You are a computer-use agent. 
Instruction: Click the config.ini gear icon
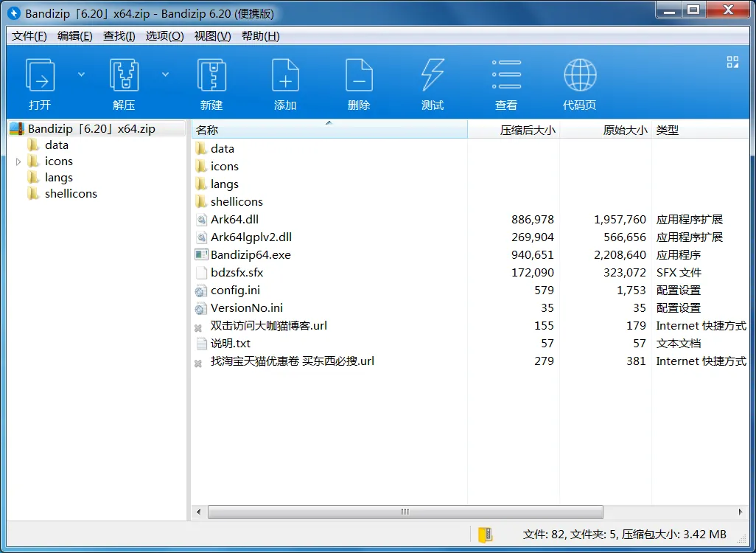(x=200, y=291)
